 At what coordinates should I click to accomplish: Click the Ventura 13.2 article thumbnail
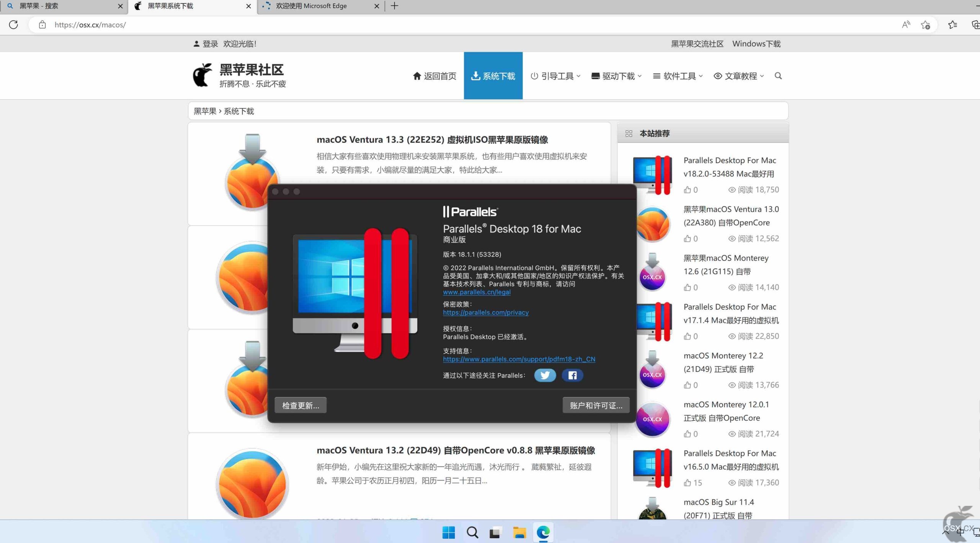[x=252, y=484]
